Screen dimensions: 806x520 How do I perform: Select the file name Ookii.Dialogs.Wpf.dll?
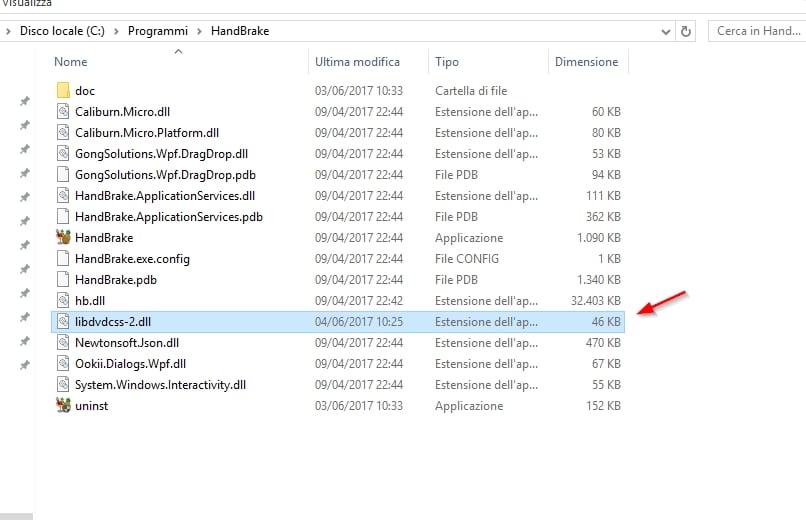click(131, 364)
